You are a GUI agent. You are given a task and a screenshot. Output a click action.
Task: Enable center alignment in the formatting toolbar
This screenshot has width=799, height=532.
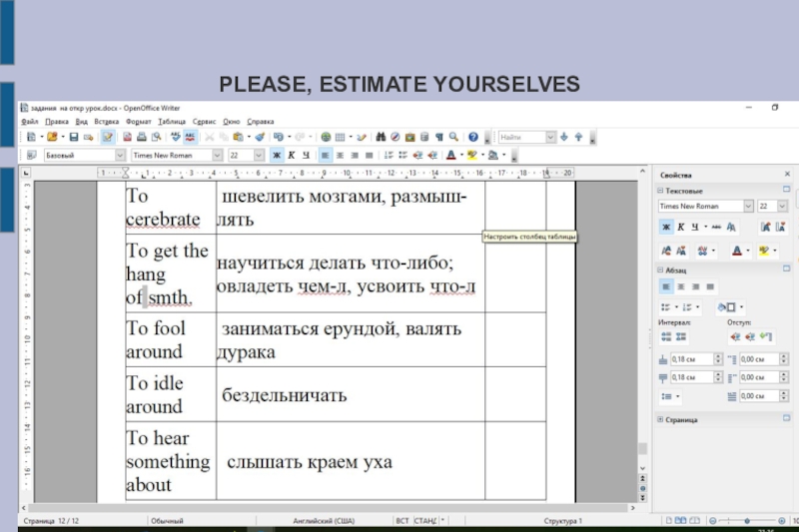coord(341,156)
